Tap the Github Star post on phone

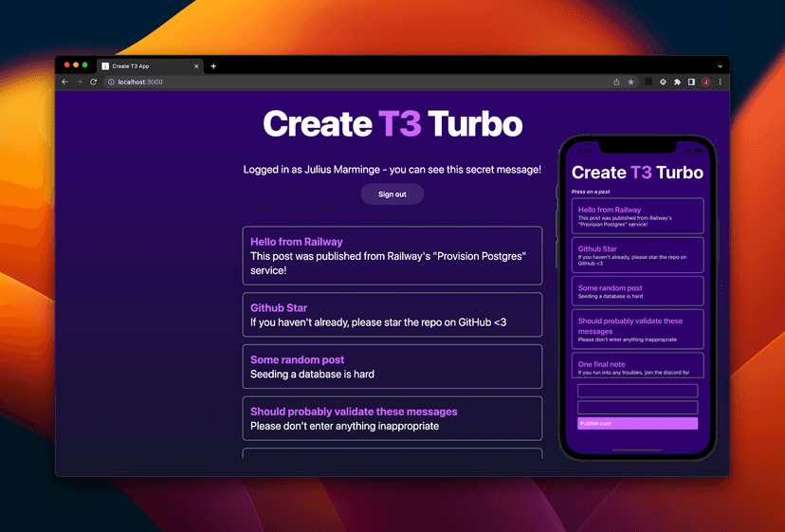(x=637, y=253)
